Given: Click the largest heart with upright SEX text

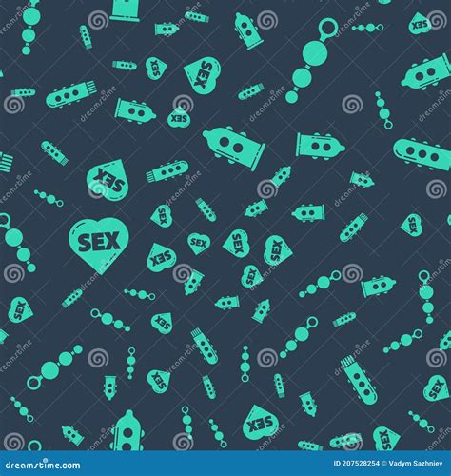Looking at the screenshot, I should click(99, 246).
